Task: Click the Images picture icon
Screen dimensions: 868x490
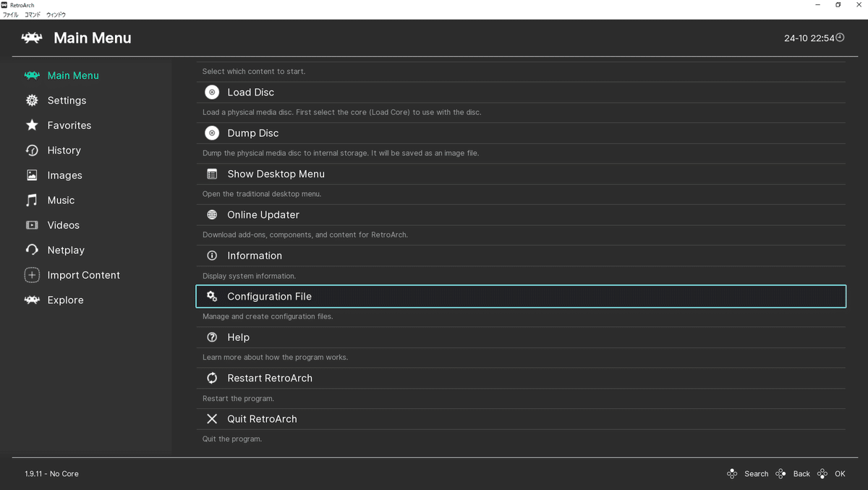Action: (x=32, y=175)
